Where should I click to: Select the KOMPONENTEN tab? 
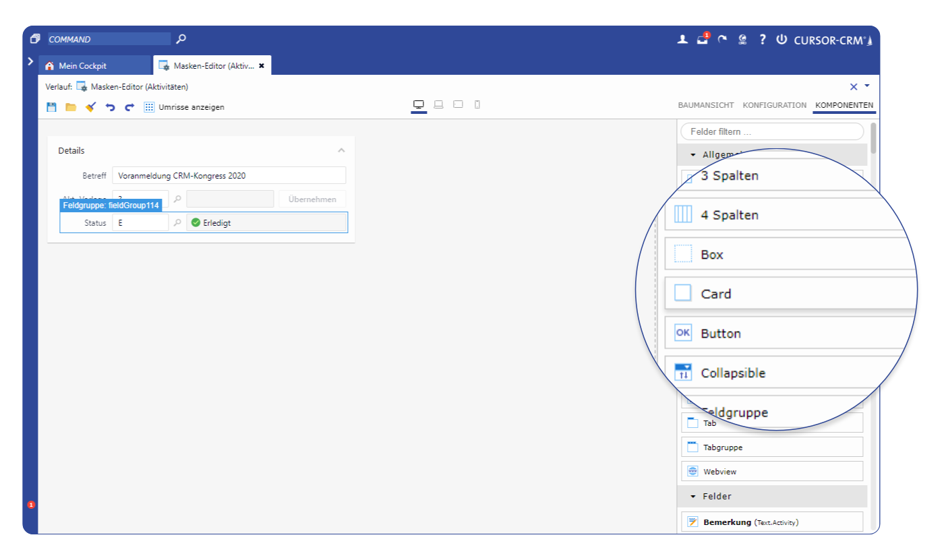pos(844,105)
